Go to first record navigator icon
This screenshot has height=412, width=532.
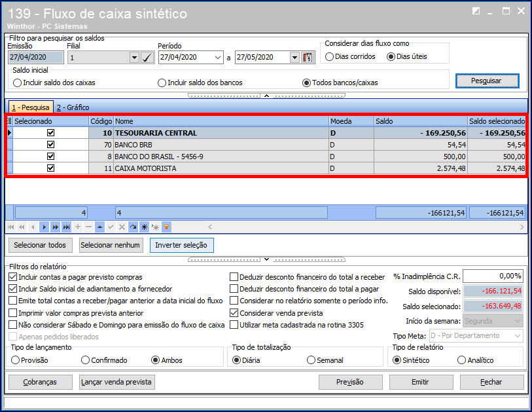point(11,227)
